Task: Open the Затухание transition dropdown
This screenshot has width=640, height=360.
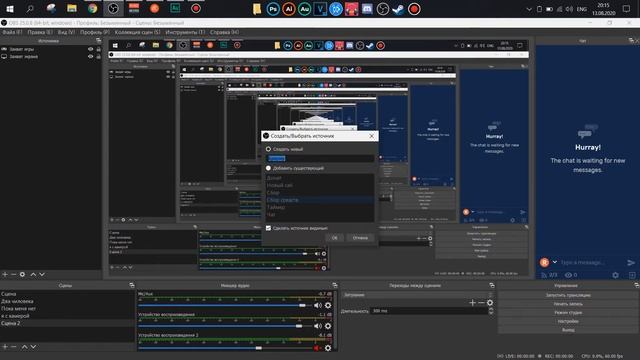Action: pyautogui.click(x=417, y=294)
